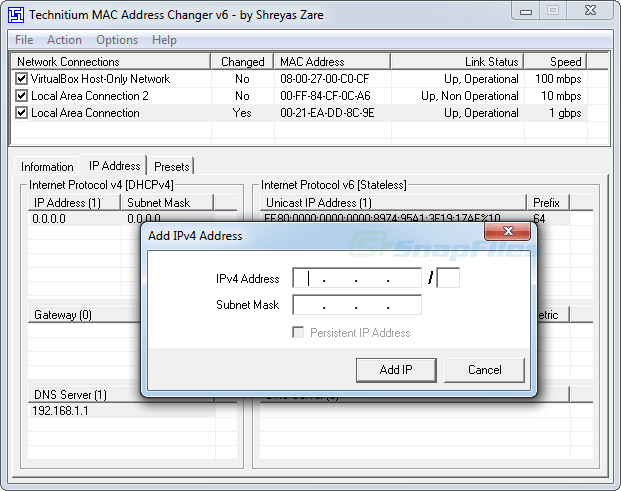Open the Options menu
This screenshot has height=491, width=621.
pyautogui.click(x=117, y=40)
